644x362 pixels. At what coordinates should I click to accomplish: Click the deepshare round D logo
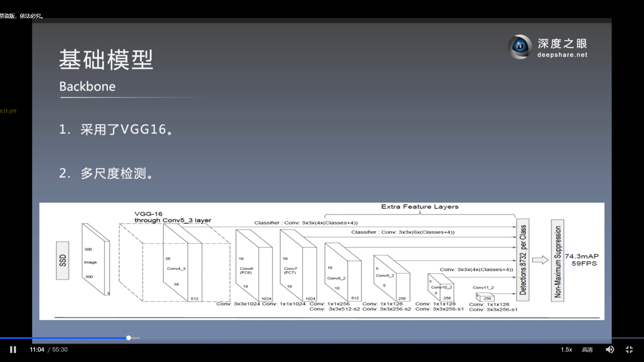click(x=520, y=47)
